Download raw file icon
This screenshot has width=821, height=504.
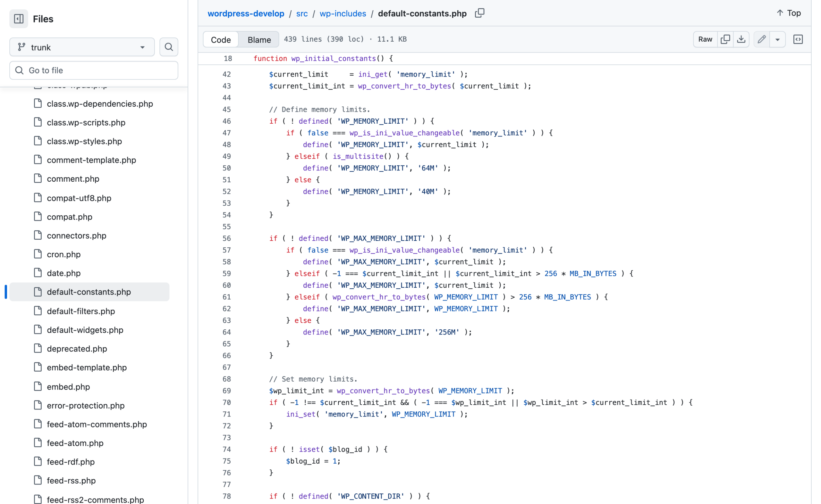[741, 39]
